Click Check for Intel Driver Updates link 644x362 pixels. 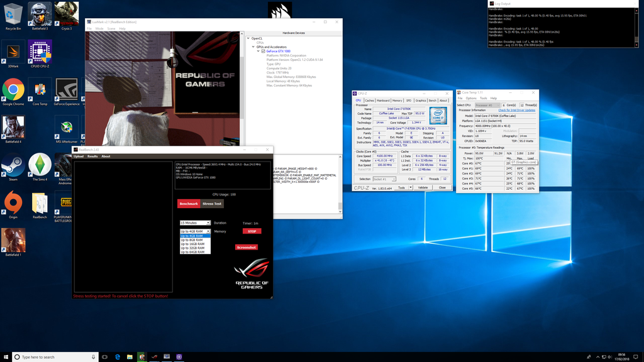[516, 110]
